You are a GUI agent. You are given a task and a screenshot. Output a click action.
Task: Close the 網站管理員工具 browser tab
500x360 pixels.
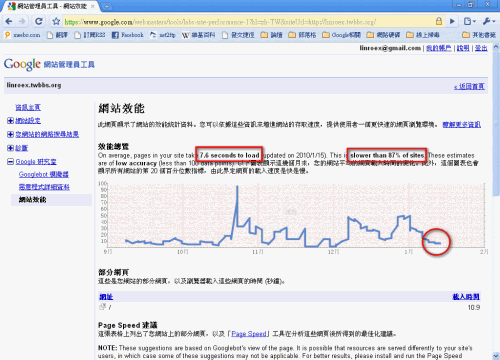click(x=93, y=6)
